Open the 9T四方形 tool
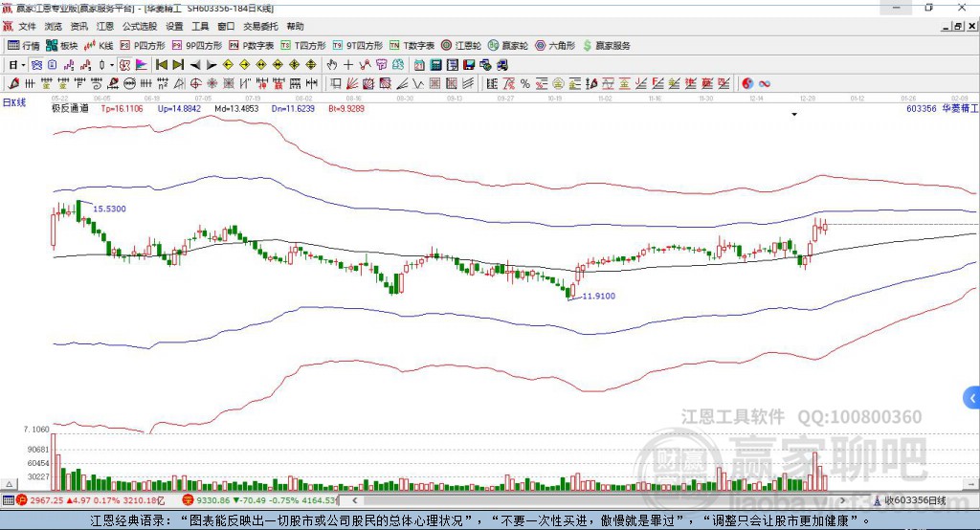Image resolution: width=980 pixels, height=530 pixels. 358,46
